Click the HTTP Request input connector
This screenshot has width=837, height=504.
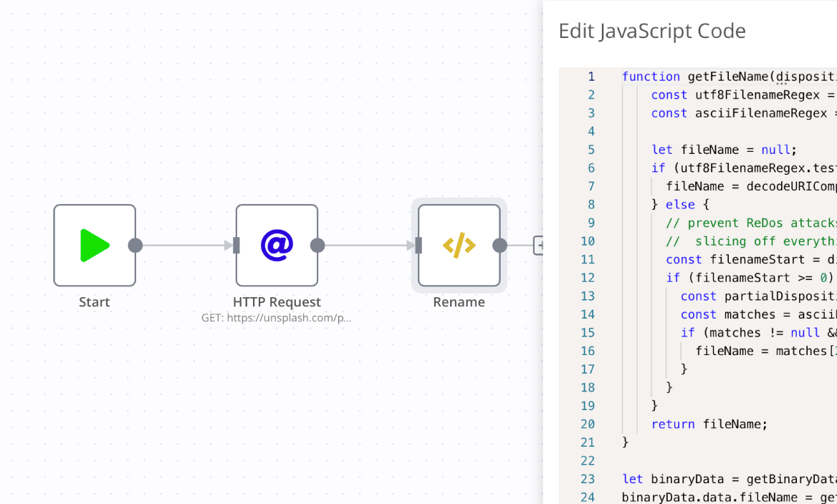(x=236, y=246)
